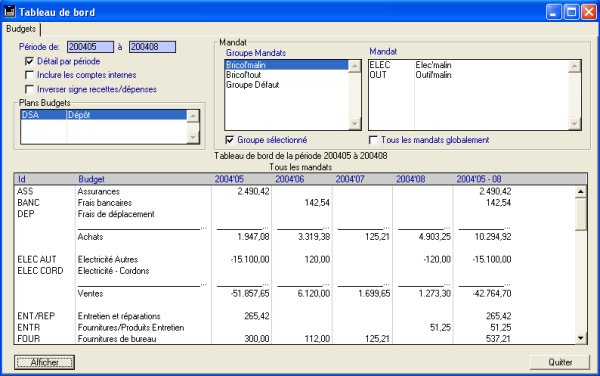Click the Ventes subtotal label
The image size is (600, 376).
(90, 293)
